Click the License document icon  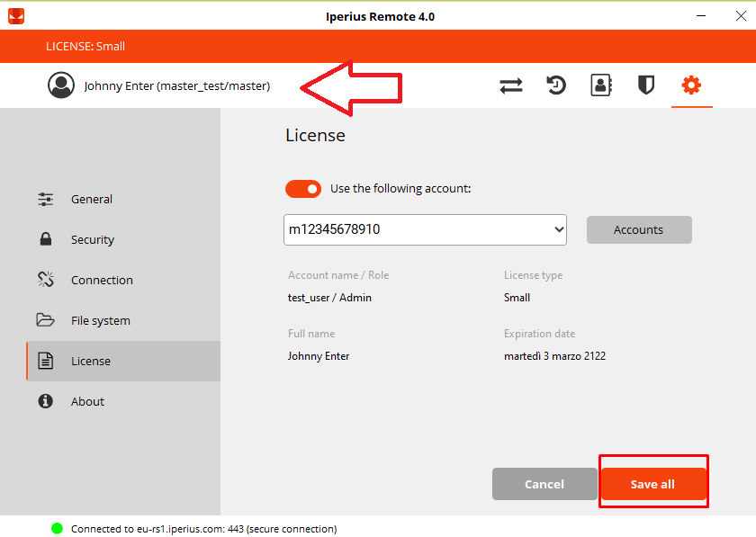pos(46,361)
